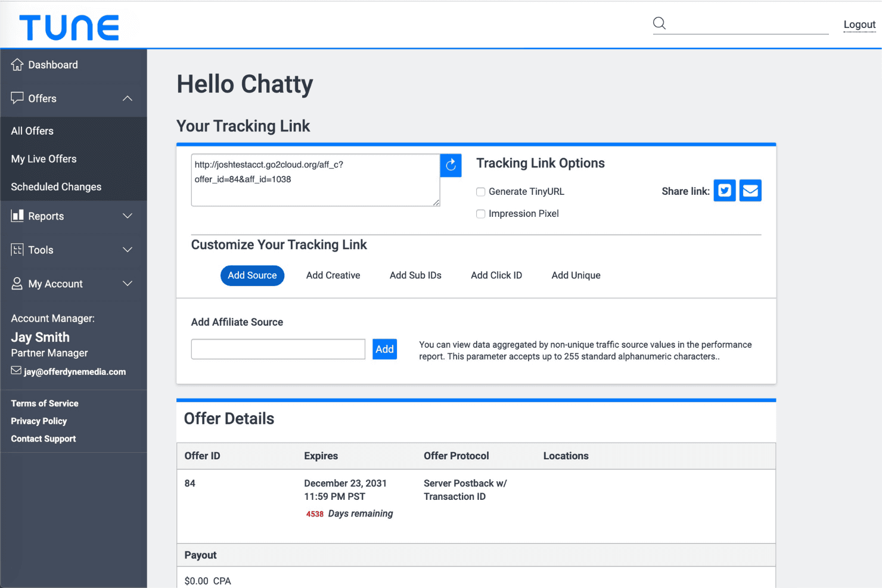Open My Live Offers

[44, 159]
